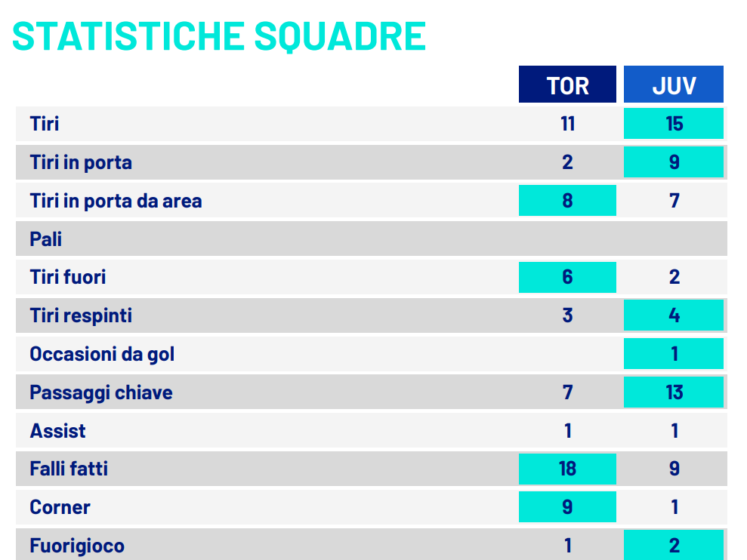Select the Fuorigioco row label
Viewport: 747px width, 560px height.
(77, 546)
